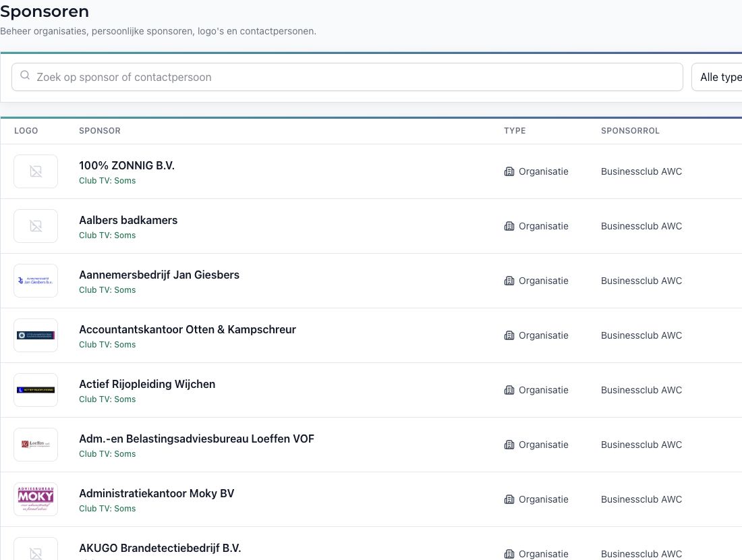Click the 'Sponsoren' page heading
742x560 pixels.
[x=45, y=11]
